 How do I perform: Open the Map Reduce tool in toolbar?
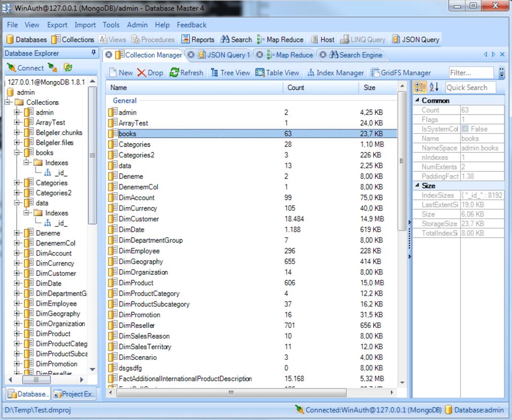coord(280,39)
